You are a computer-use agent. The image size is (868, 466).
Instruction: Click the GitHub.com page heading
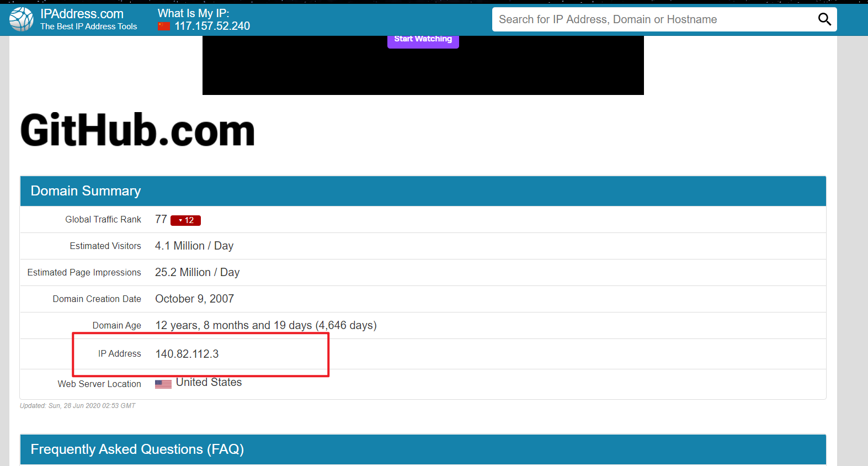pos(137,130)
